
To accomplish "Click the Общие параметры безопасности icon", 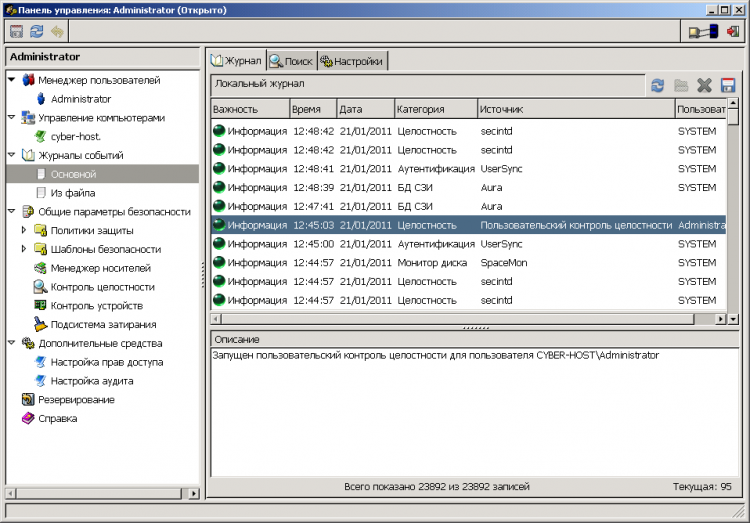I will tap(28, 211).
